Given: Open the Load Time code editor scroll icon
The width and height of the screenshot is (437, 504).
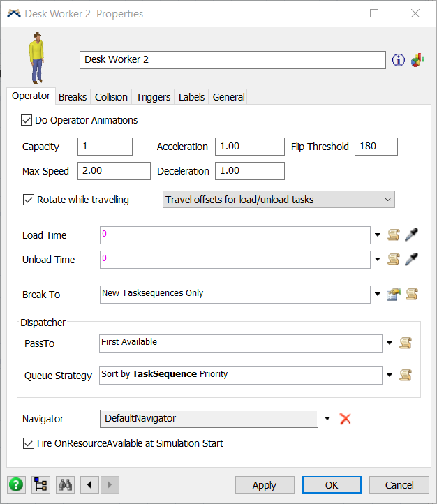Looking at the screenshot, I should [x=394, y=235].
